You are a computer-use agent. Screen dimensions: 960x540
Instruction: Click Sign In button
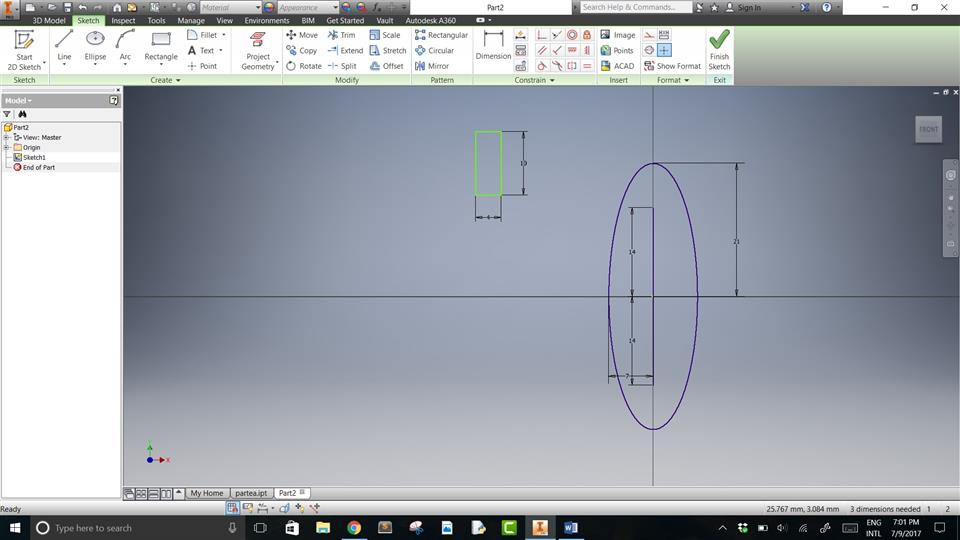(x=743, y=7)
